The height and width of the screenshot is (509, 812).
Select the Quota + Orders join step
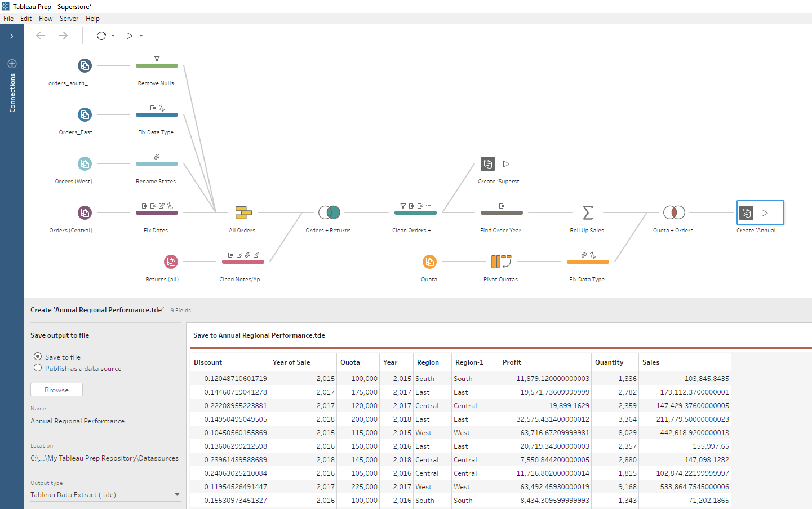click(673, 213)
